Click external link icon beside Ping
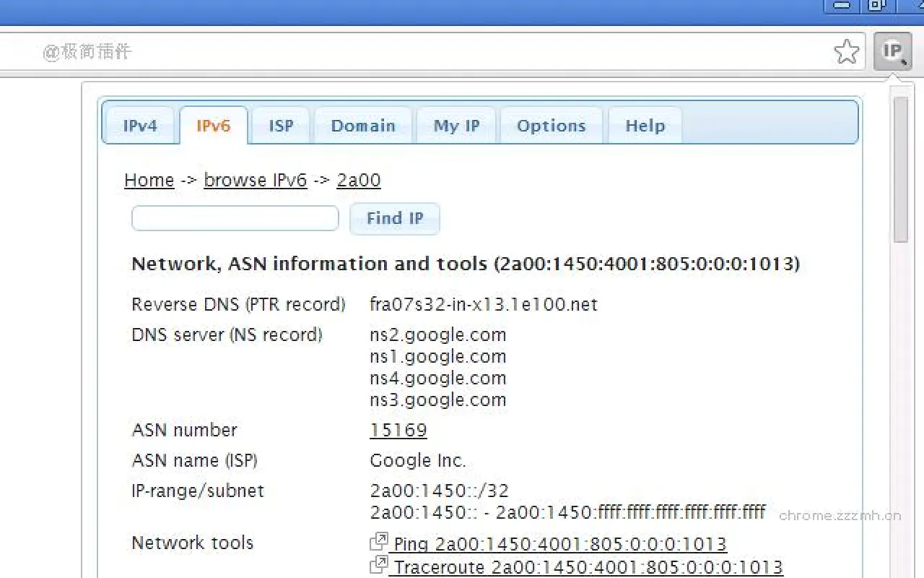Screen dimensions: 924x578 point(378,542)
